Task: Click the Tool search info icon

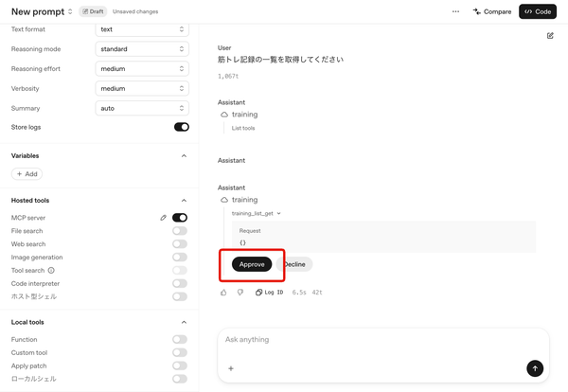Action: point(51,270)
